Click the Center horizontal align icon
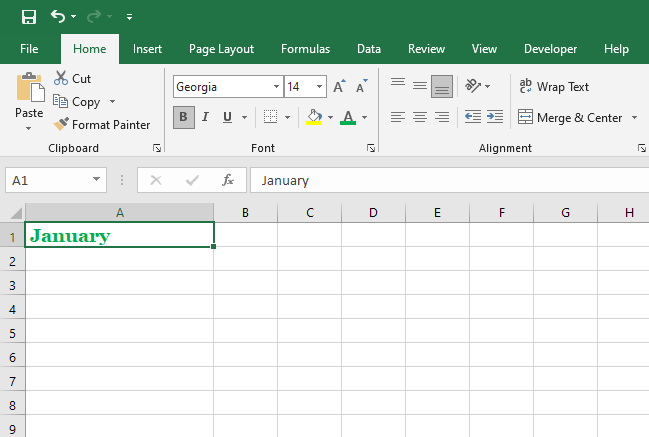The height and width of the screenshot is (437, 649). pos(420,117)
